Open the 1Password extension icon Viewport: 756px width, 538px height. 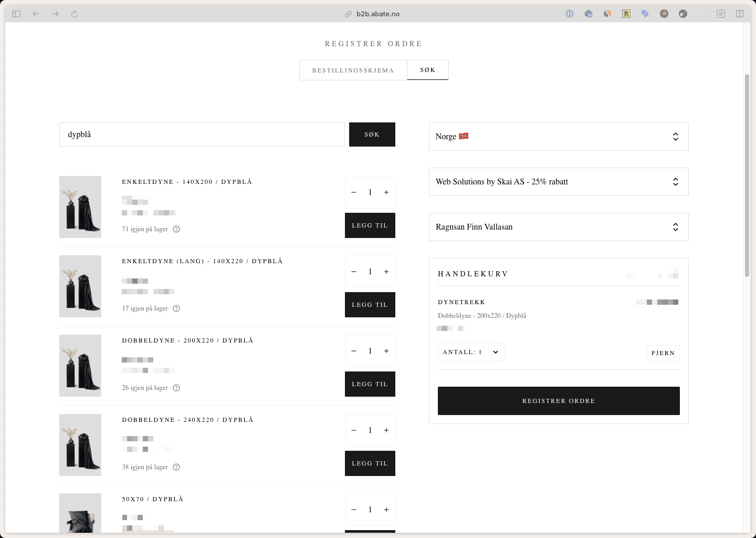click(570, 14)
